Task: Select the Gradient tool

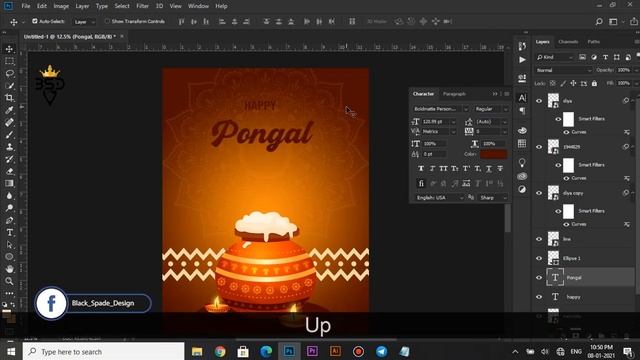Action: (9, 184)
